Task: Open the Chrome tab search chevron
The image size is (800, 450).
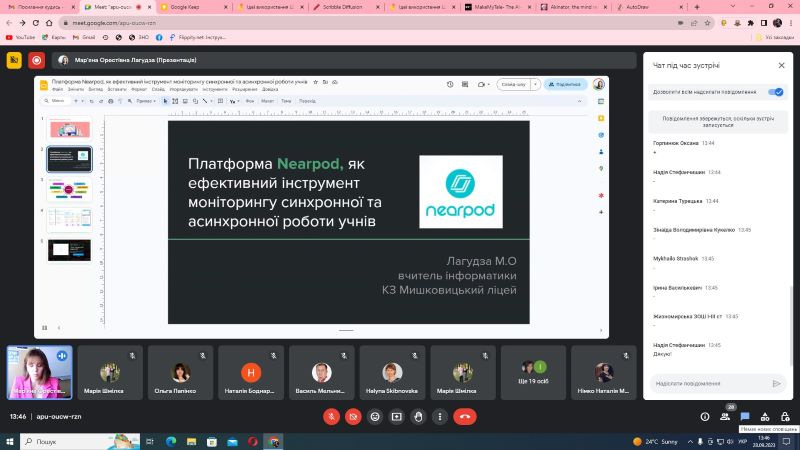Action: point(733,7)
